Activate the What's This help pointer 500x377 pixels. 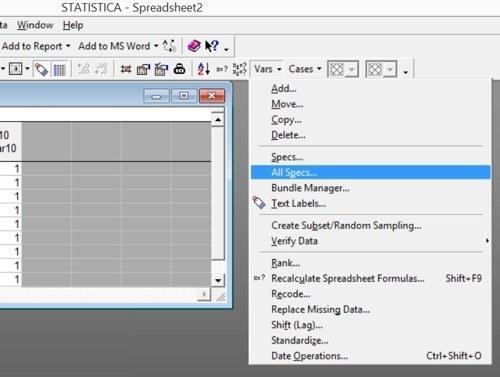pyautogui.click(x=212, y=46)
